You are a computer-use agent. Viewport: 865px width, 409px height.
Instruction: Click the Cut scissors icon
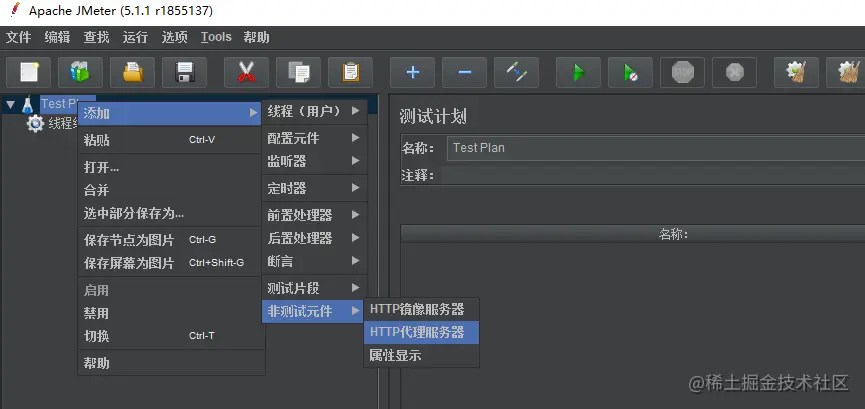coord(246,72)
